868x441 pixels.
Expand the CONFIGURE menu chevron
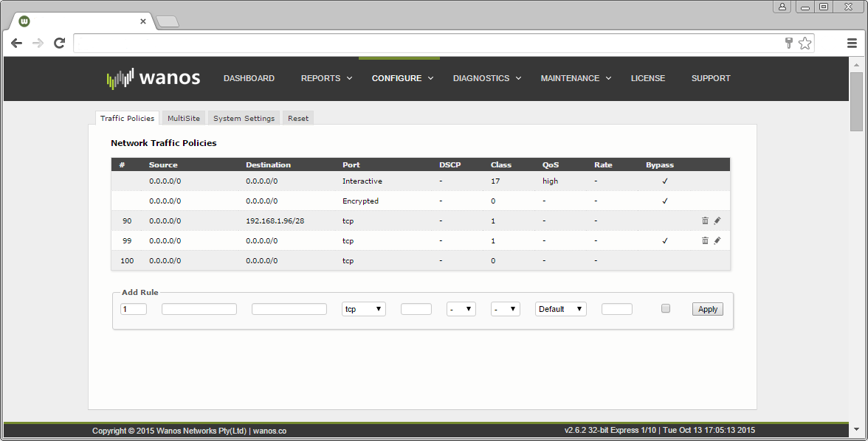tap(432, 78)
